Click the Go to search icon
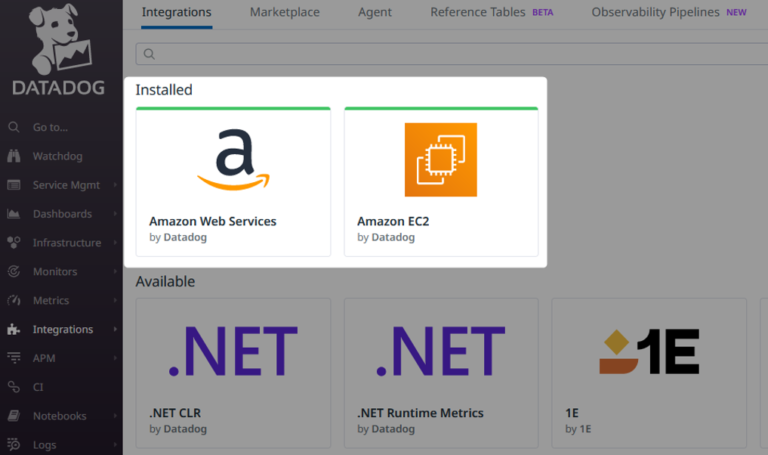 (x=14, y=127)
